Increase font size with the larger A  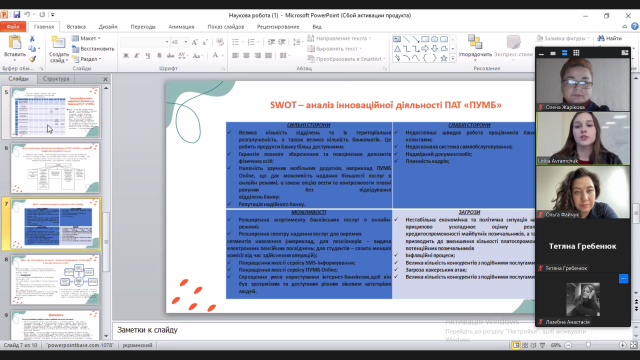coord(195,42)
